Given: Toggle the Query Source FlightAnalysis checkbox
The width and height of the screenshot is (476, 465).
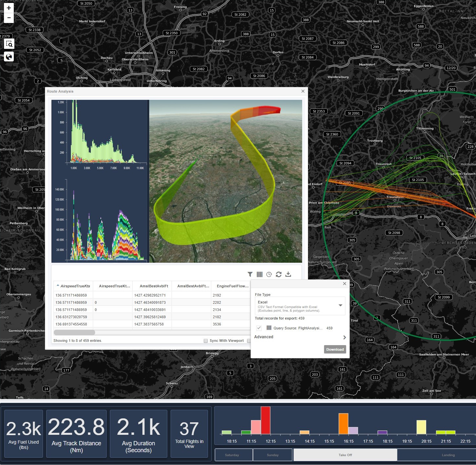Looking at the screenshot, I should tap(259, 328).
